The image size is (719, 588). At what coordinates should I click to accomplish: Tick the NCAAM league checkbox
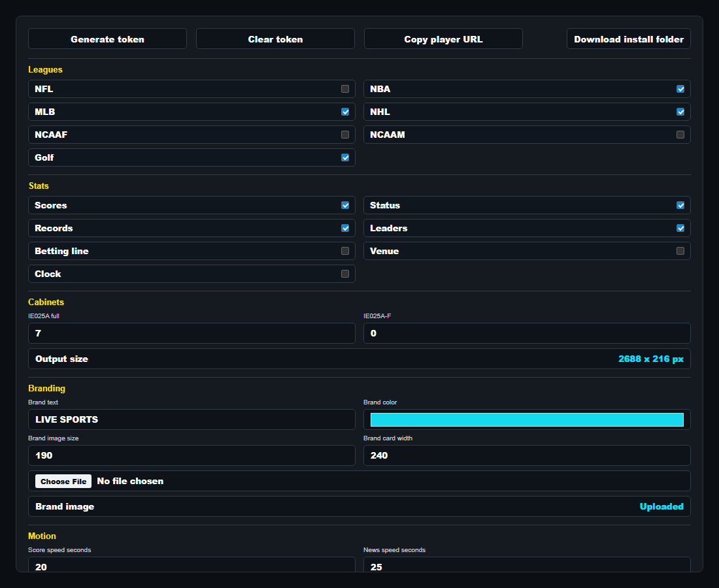click(x=680, y=135)
